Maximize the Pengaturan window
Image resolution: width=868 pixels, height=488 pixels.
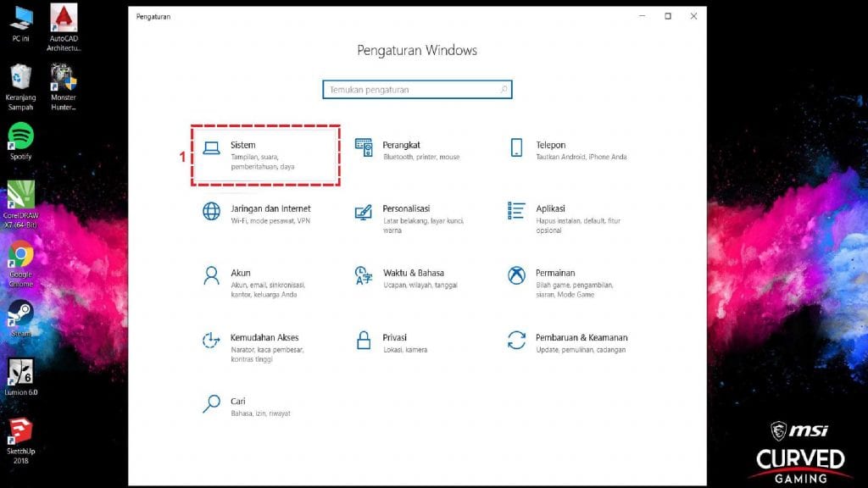(668, 16)
